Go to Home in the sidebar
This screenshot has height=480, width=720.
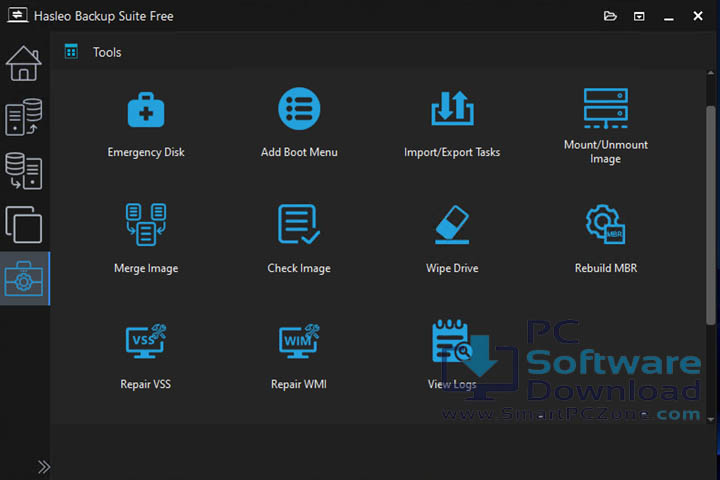23,63
